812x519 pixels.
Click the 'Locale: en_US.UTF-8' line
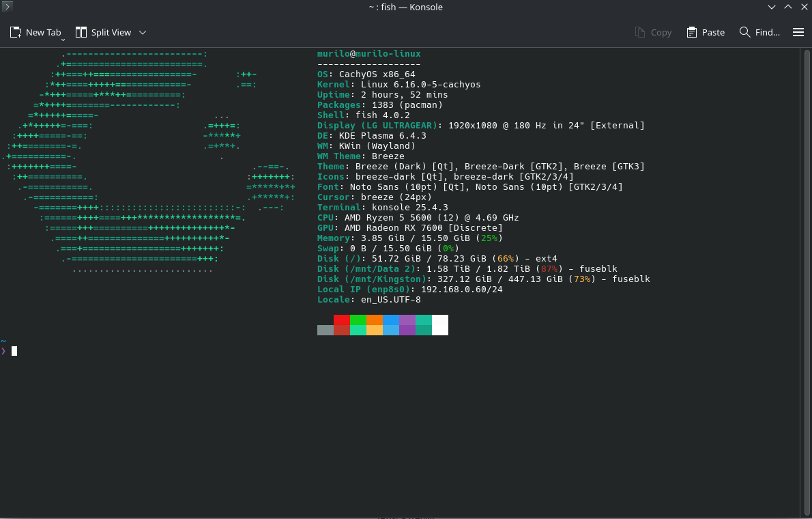(368, 300)
